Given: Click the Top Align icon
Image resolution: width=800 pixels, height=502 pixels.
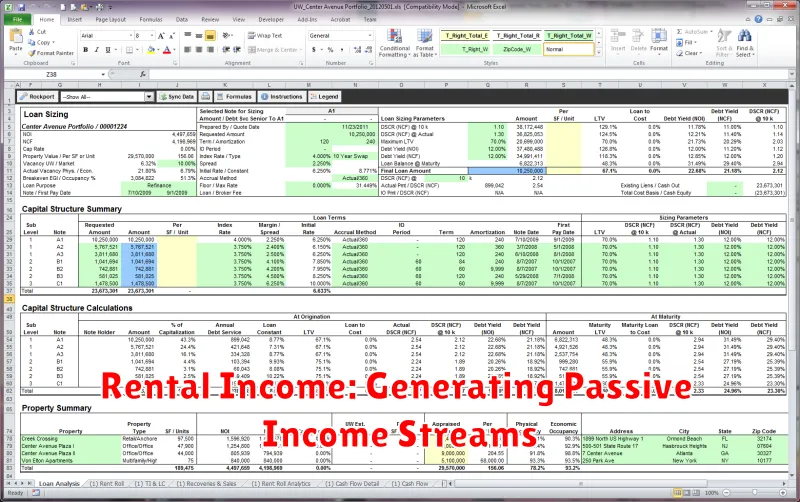Looking at the screenshot, I should tap(188, 36).
